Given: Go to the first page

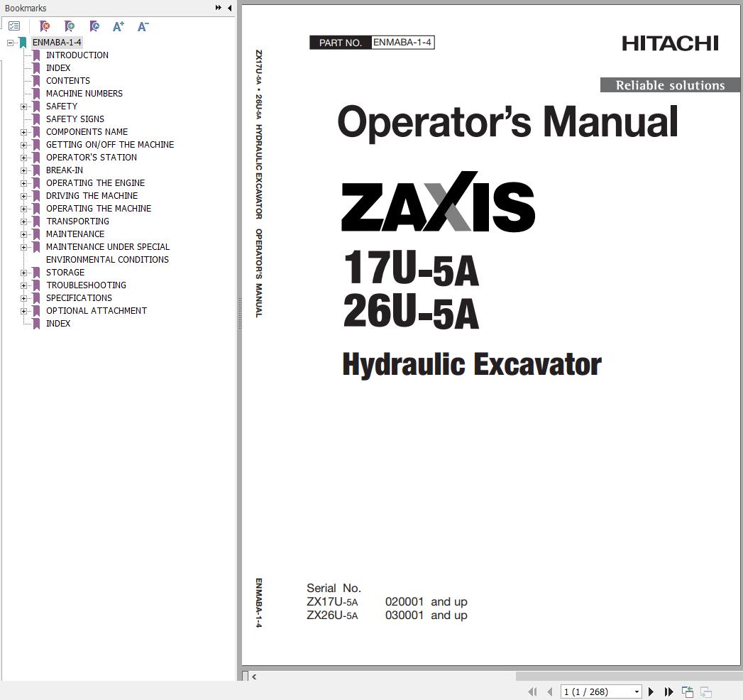Looking at the screenshot, I should pos(533,692).
